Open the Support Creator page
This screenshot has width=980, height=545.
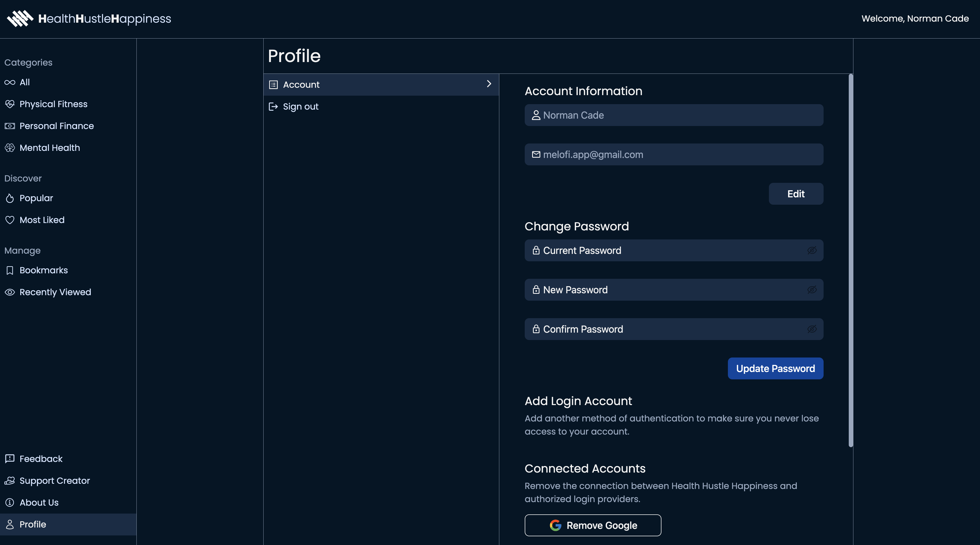(68, 481)
